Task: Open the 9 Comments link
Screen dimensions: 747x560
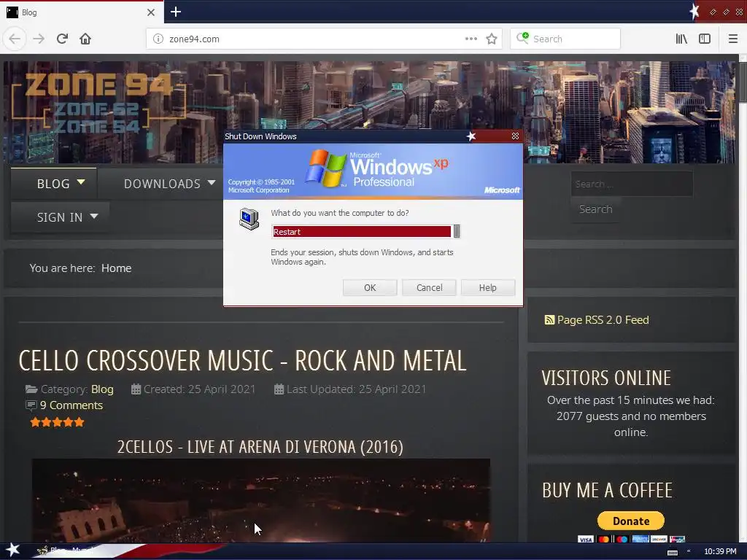Action: coord(71,405)
